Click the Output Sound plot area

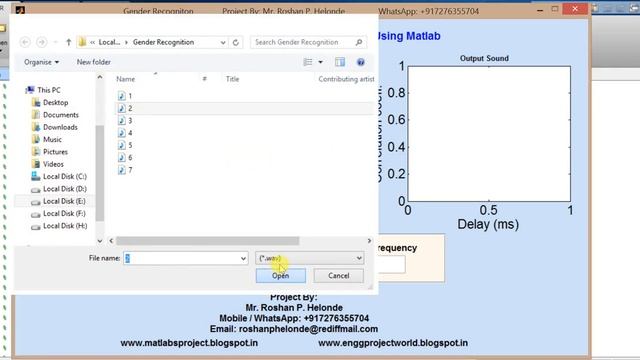pos(489,134)
